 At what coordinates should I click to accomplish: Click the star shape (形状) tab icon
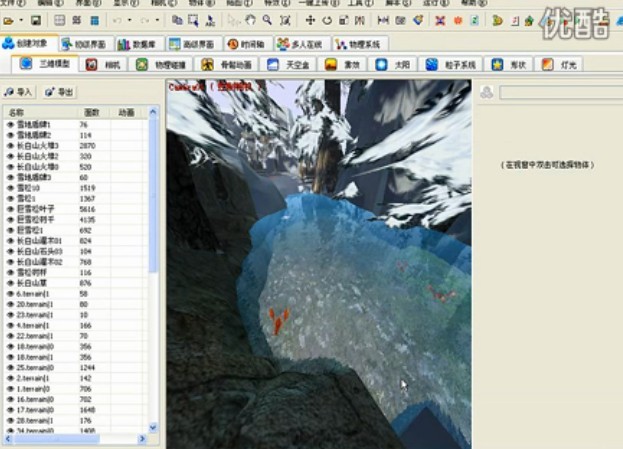tap(497, 64)
